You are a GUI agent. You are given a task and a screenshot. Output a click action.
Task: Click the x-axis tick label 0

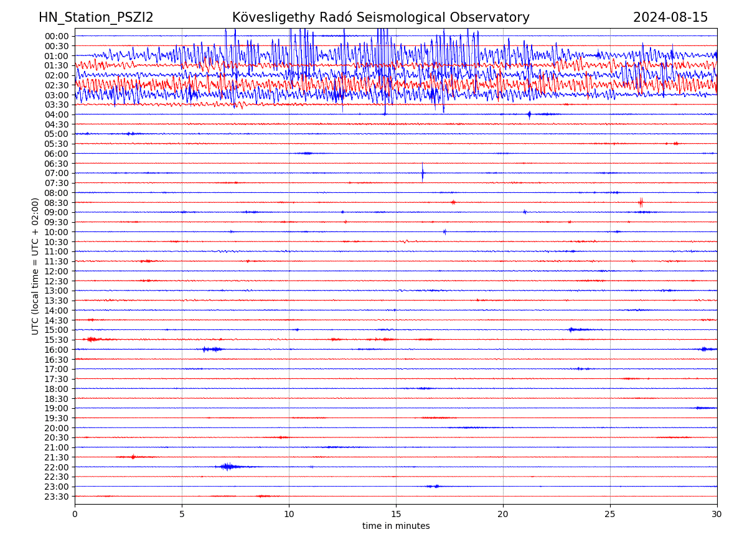coord(75,515)
